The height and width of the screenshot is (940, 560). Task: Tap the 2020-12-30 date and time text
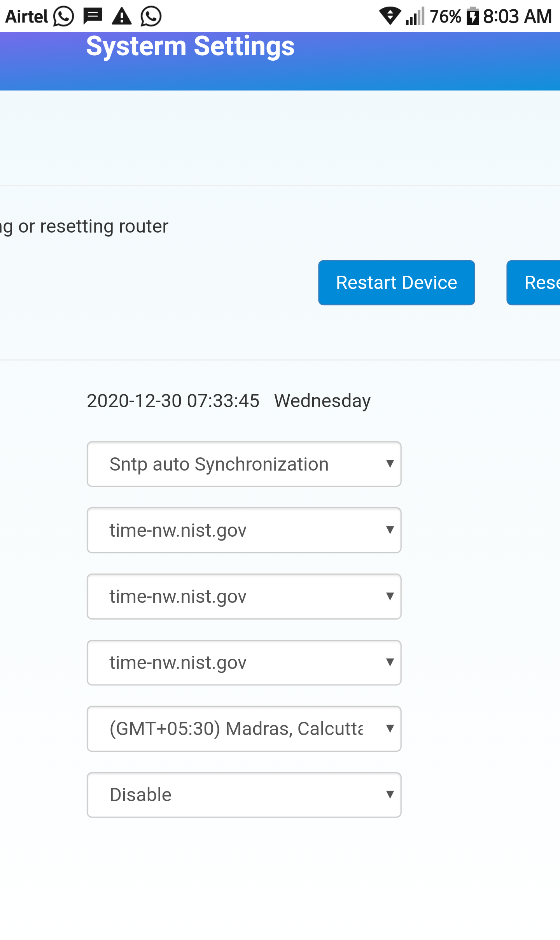(x=173, y=401)
